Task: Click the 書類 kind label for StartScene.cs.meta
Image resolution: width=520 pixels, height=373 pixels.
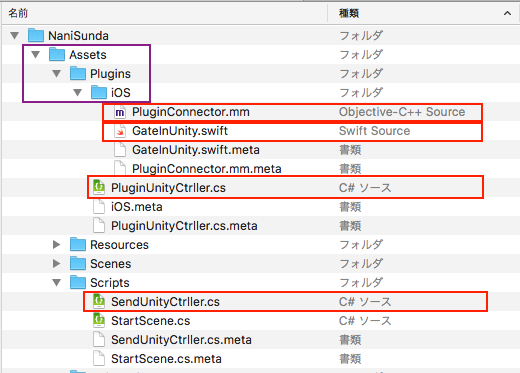Action: tap(350, 359)
